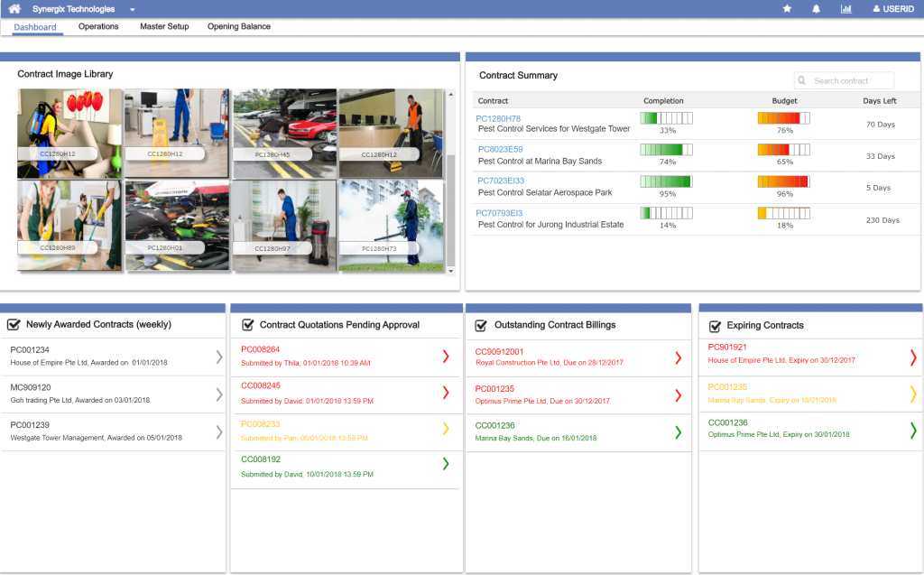
Task: Click the completion progress bar showing 95%
Action: tap(665, 181)
